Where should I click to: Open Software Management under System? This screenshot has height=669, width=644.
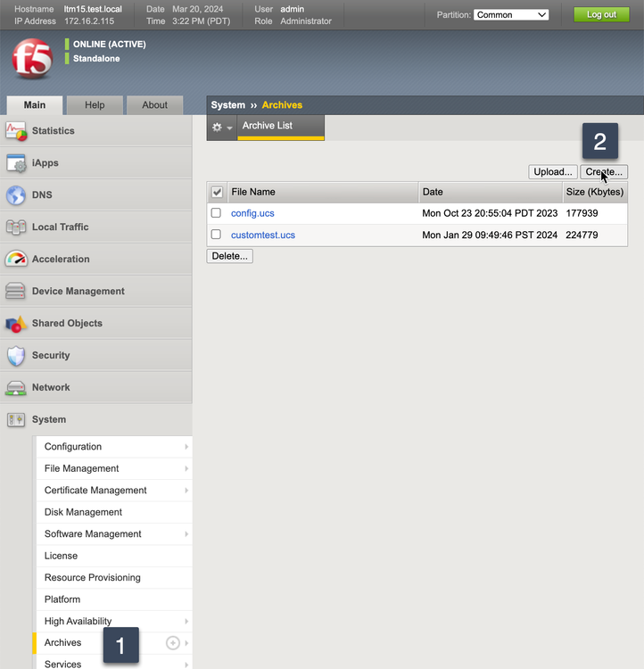(x=114, y=534)
